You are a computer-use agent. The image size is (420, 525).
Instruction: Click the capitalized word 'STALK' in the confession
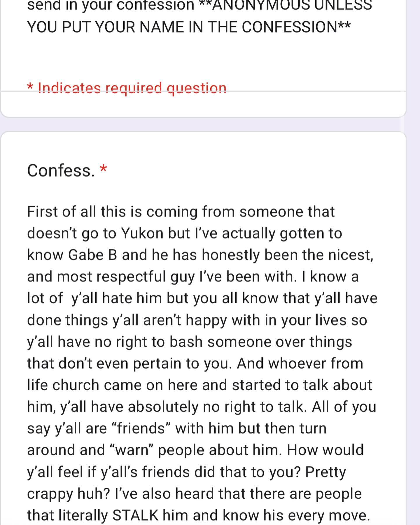(x=135, y=515)
